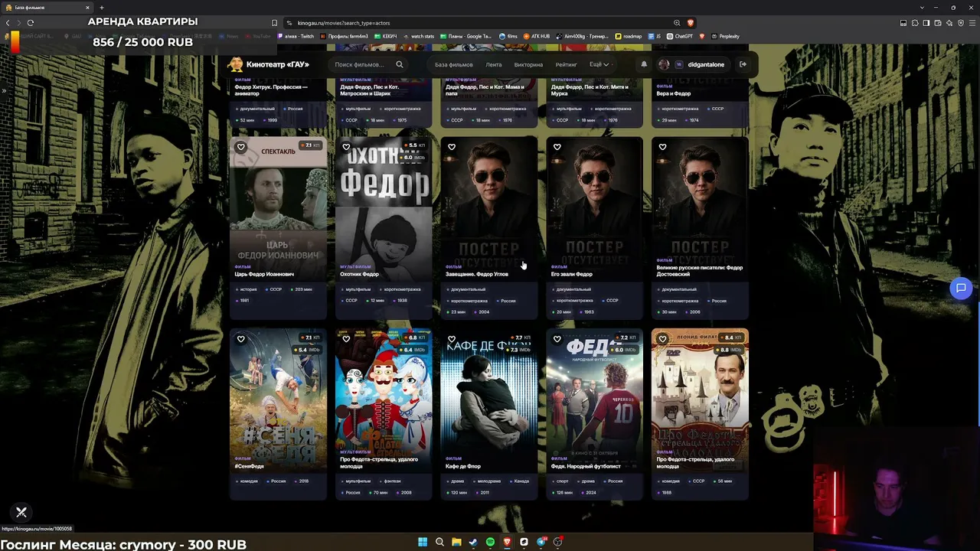Go back with the browser back arrow
This screenshot has width=980, height=551.
tap(8, 23)
